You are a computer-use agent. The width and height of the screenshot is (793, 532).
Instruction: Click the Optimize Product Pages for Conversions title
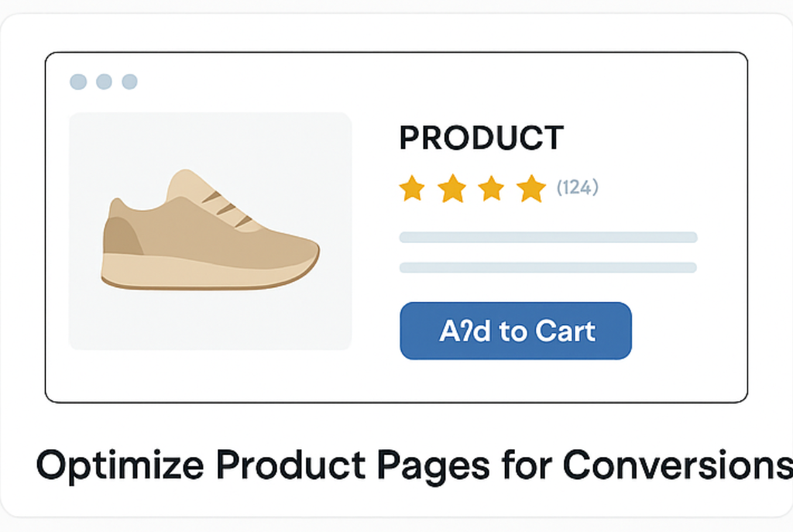(415, 465)
